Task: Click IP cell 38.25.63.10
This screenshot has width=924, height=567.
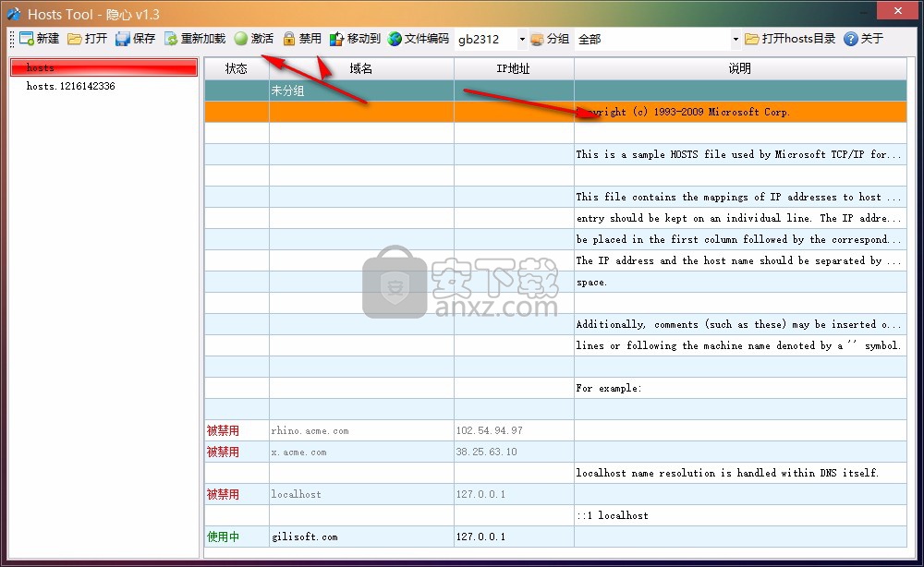Action: click(514, 452)
